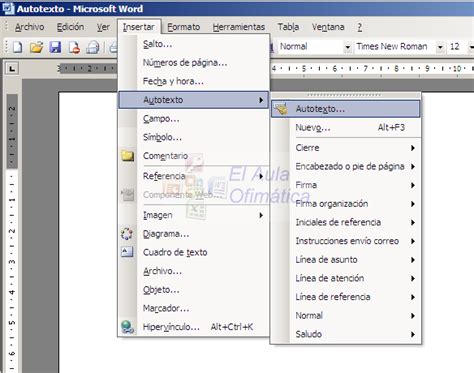The image size is (474, 373).
Task: Click the Autotexto hand icon in the submenu
Action: [281, 109]
